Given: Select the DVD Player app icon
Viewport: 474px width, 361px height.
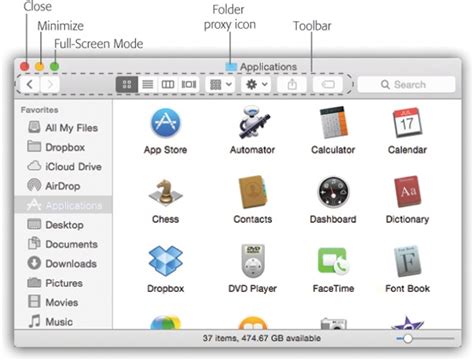Looking at the screenshot, I should click(253, 261).
